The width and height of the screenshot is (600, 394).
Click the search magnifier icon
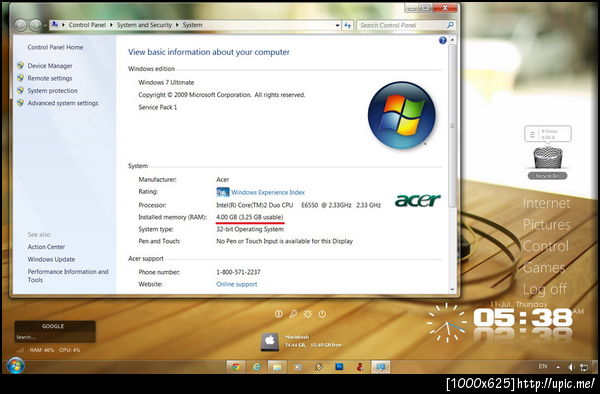point(450,25)
